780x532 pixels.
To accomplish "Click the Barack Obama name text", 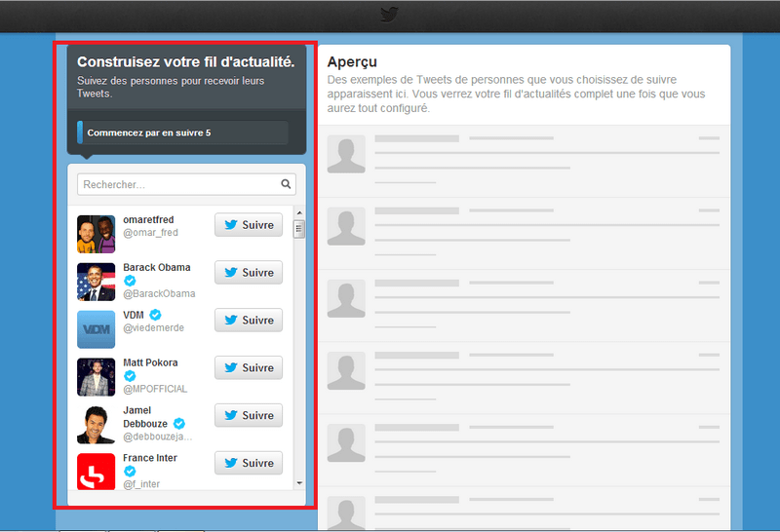I will (x=157, y=267).
